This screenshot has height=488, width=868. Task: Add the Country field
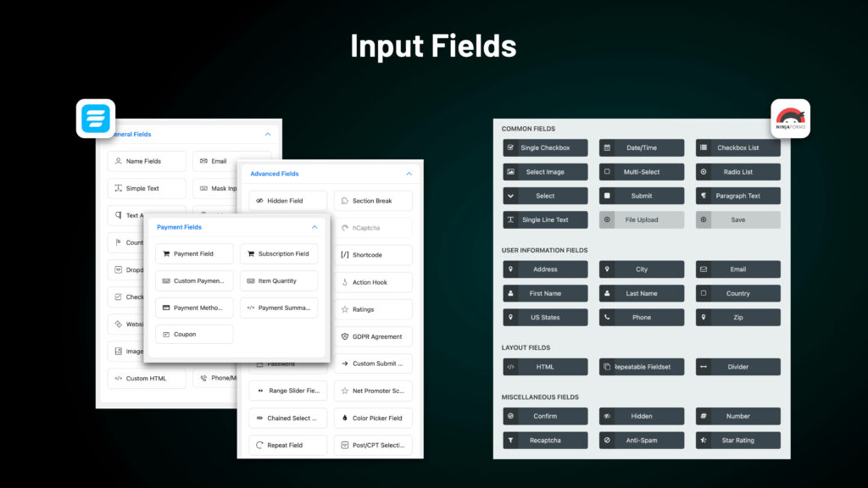[x=738, y=293]
